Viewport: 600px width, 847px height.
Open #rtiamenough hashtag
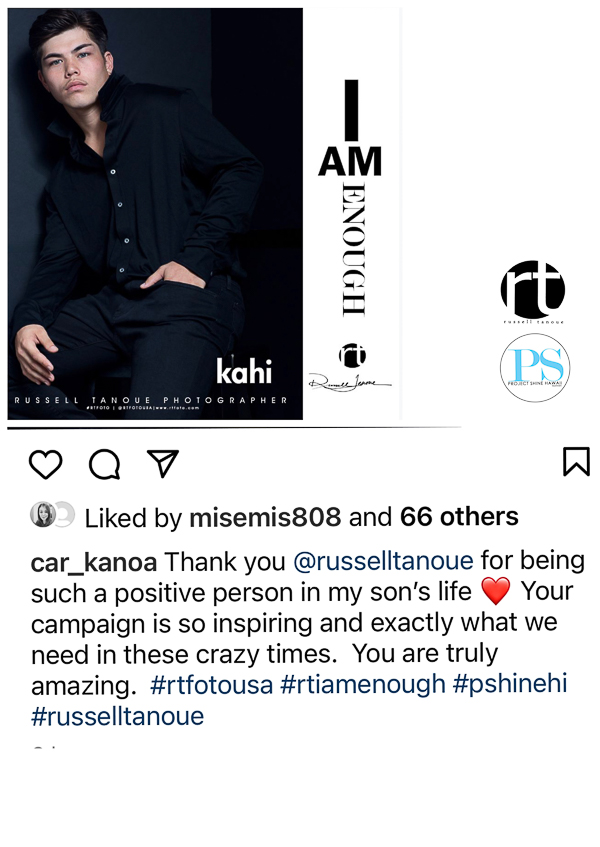363,684
